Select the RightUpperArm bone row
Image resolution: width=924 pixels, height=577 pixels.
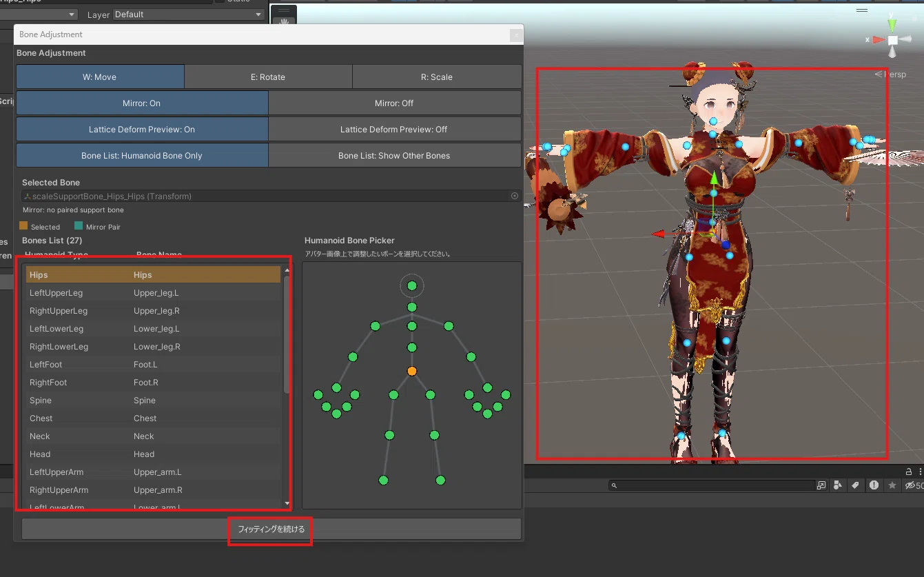[x=154, y=490]
